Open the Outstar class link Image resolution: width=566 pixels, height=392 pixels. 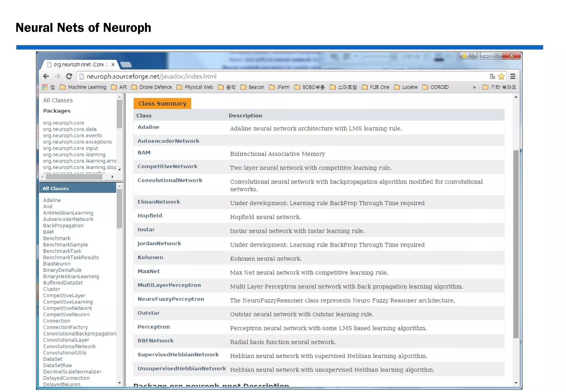click(x=149, y=313)
